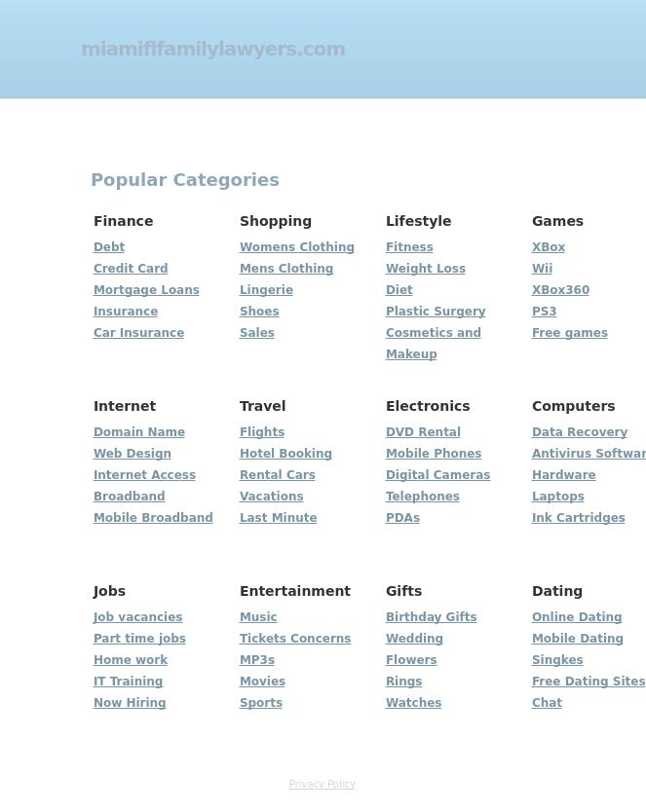This screenshot has height=812, width=646.
Task: Open the Digital Cameras link
Action: [x=437, y=475]
